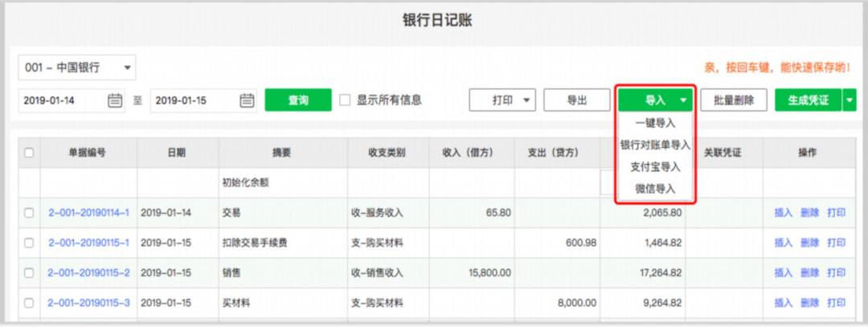Click the 银行日记账 page title
This screenshot has height=327, width=868.
click(x=436, y=22)
